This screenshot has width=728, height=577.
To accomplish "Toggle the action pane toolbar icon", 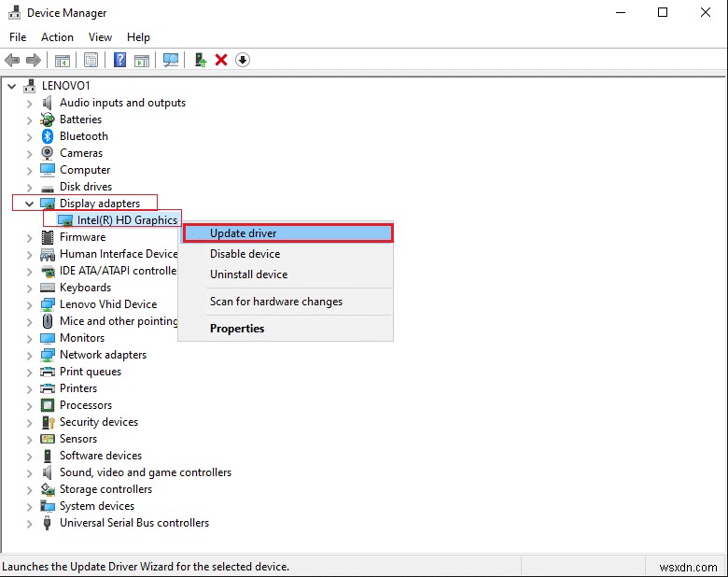I will (x=142, y=60).
